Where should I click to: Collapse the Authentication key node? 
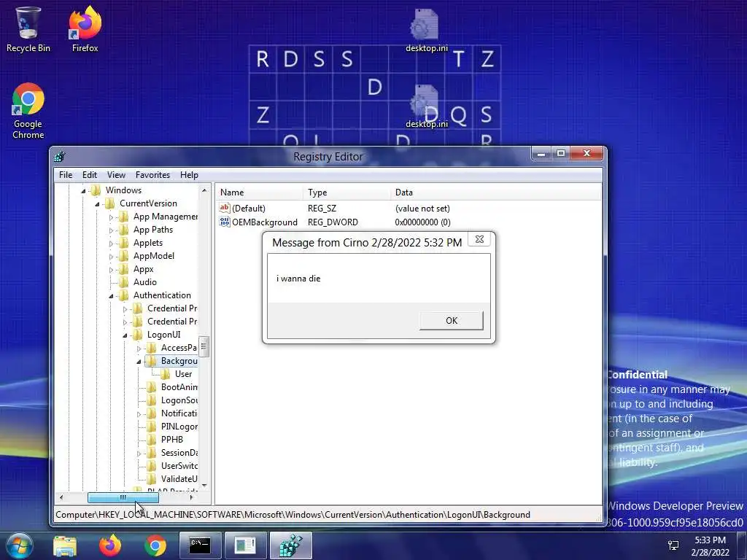pos(111,296)
